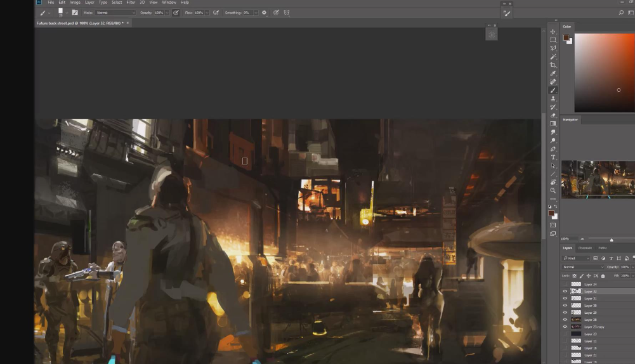
Task: Change screen mode via toolbox icon
Action: tap(553, 233)
